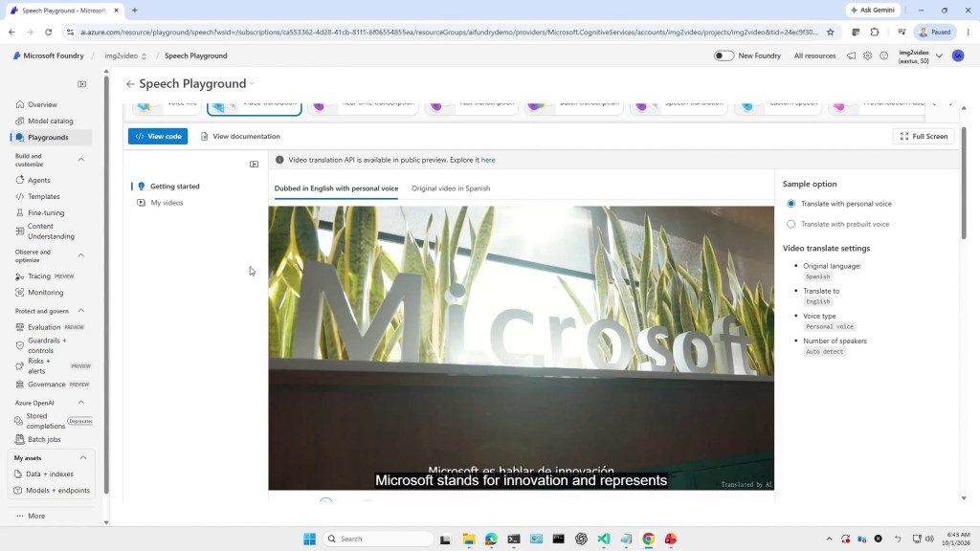This screenshot has height=551, width=980.
Task: Click the main page vertical scrollbar
Action: click(x=964, y=183)
